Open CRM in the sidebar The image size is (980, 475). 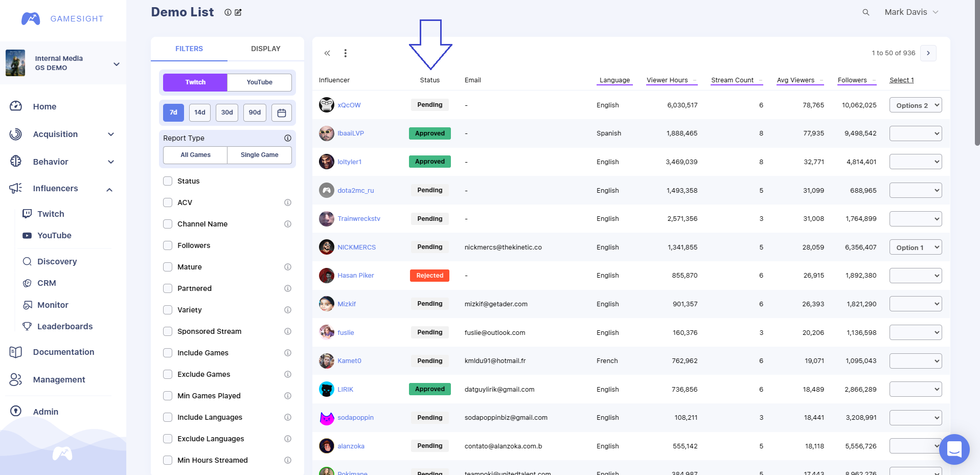[47, 283]
